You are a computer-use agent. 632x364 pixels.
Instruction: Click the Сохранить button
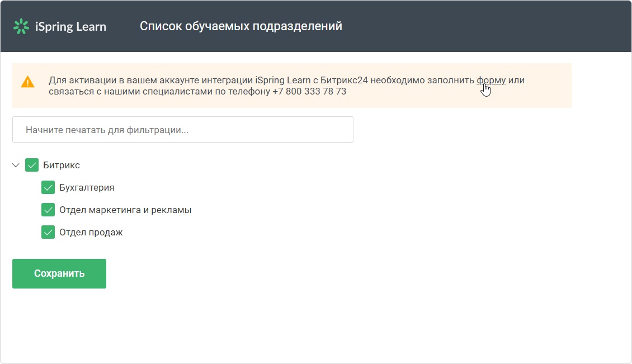click(x=59, y=274)
